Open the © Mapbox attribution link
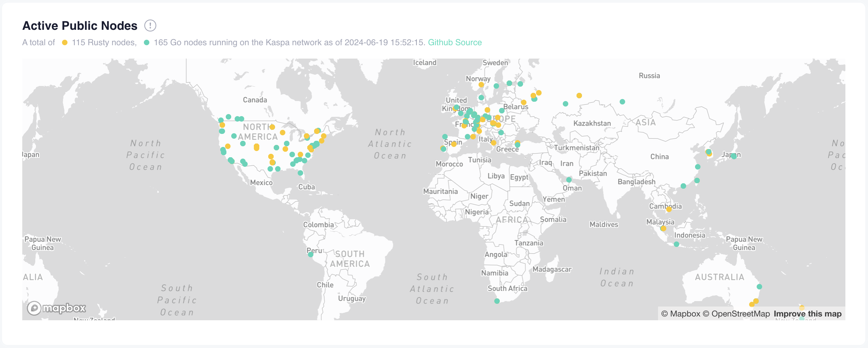This screenshot has width=868, height=348. [x=680, y=314]
